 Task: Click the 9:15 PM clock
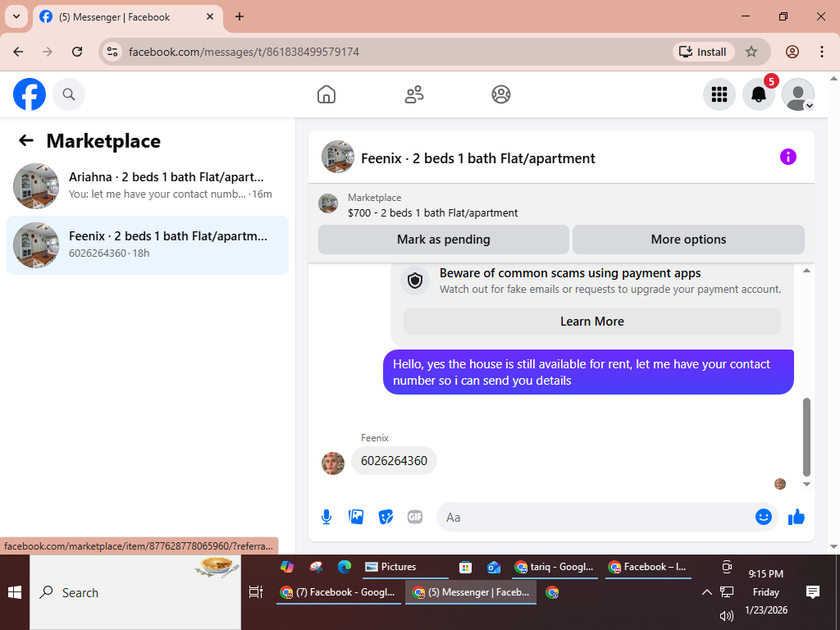(x=765, y=573)
